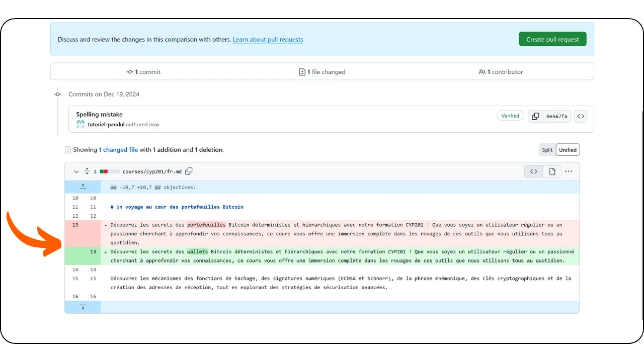Collapse the fr.md file diff
Image resolution: width=644 pixels, height=362 pixels.
76,171
